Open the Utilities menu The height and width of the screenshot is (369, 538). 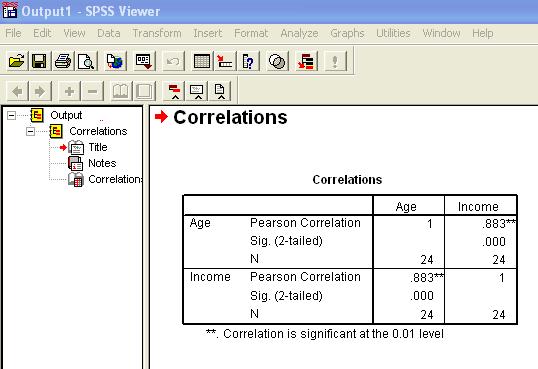coord(393,33)
